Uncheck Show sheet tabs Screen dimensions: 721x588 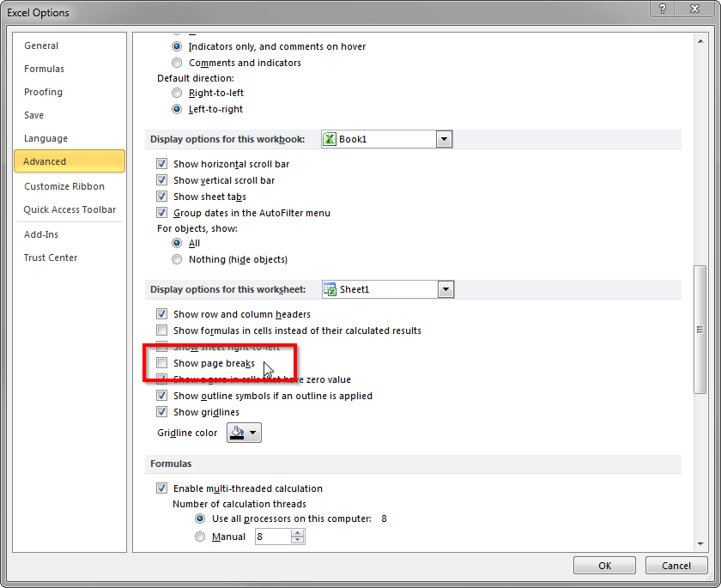(x=162, y=196)
